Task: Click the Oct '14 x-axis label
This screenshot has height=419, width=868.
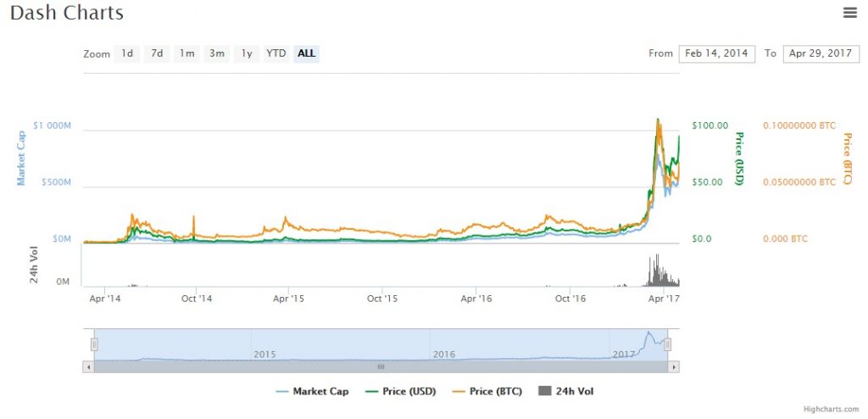Action: tap(197, 299)
